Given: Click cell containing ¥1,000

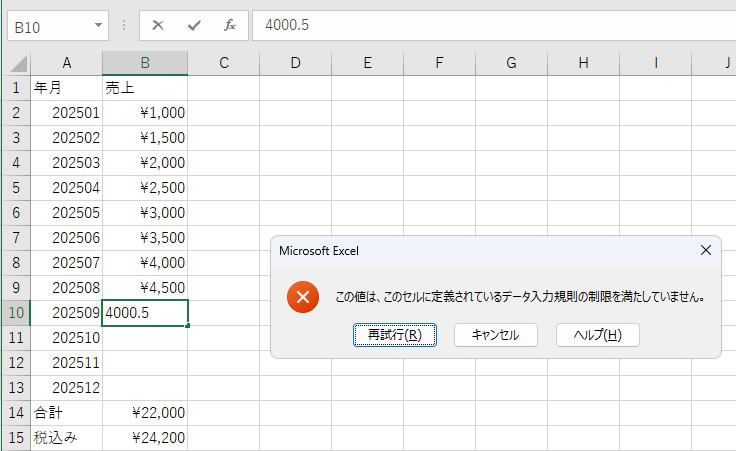Looking at the screenshot, I should click(145, 113).
